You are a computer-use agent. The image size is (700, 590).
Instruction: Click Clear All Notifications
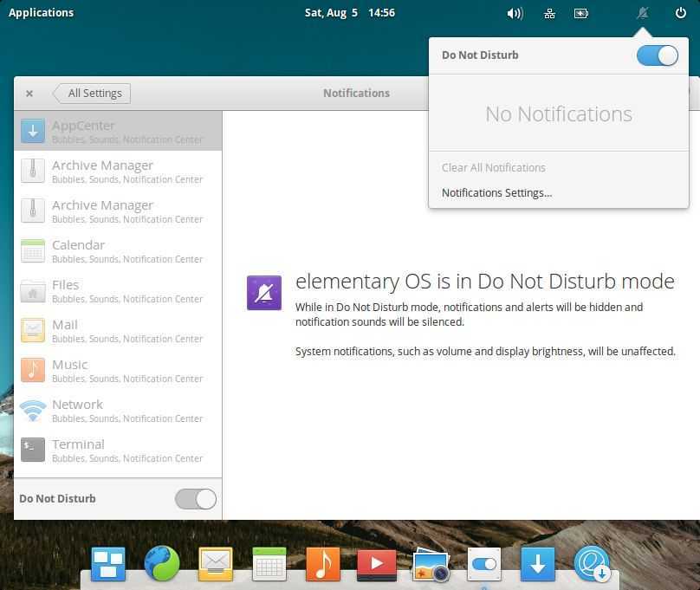[x=493, y=168]
